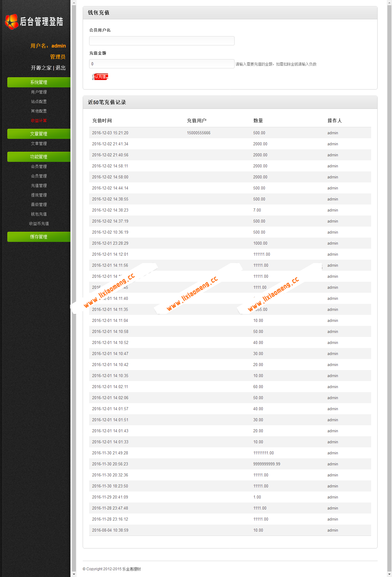Viewport: 392px width, 577px height.
Task: Focus the 会员用户名 input field
Action: [162, 41]
